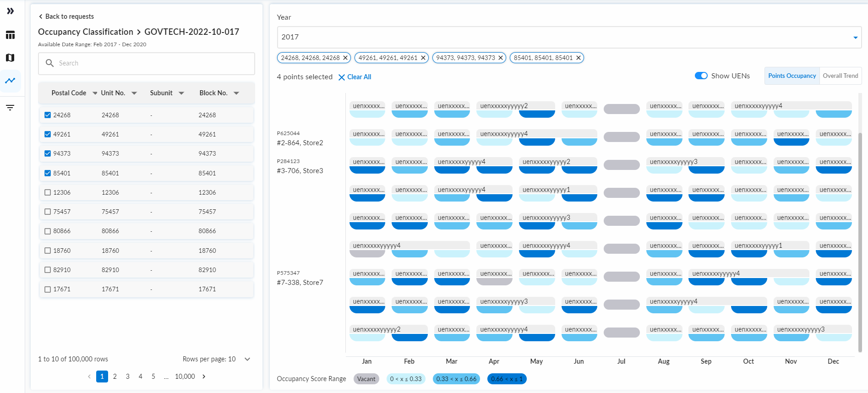Remove the 49261 chip using its X
Image resolution: width=868 pixels, height=393 pixels.
point(423,58)
